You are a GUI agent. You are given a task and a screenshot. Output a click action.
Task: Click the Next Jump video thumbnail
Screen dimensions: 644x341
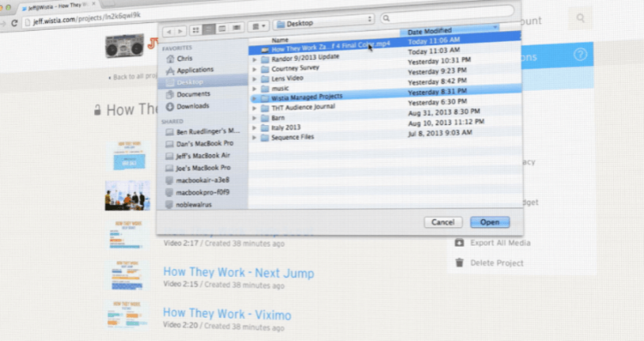126,276
